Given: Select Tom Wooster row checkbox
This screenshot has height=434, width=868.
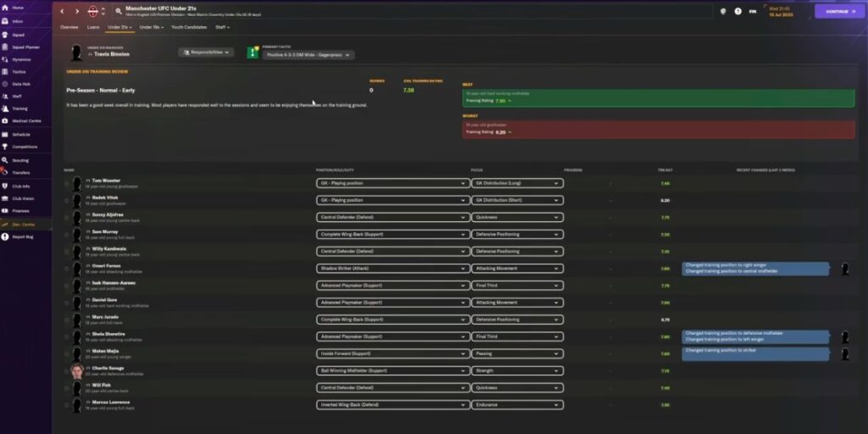Looking at the screenshot, I should (x=67, y=183).
